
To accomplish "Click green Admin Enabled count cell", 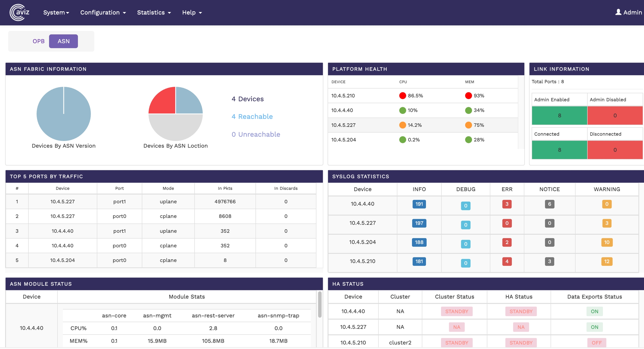I will point(559,115).
